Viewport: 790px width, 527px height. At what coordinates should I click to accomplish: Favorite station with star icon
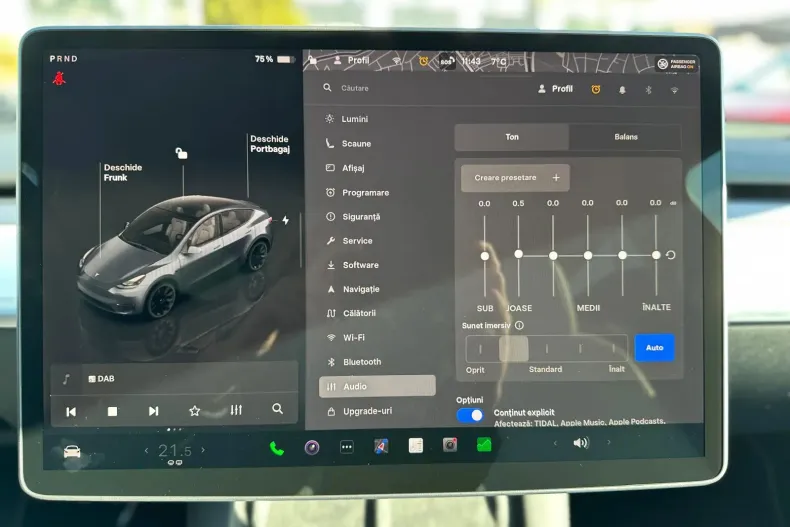click(194, 411)
